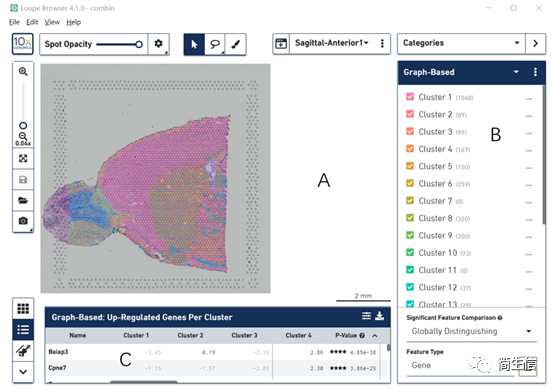Viewport: 554px width, 389px height.
Task: Adjust the Spot Opacity slider handle
Action: [x=139, y=45]
